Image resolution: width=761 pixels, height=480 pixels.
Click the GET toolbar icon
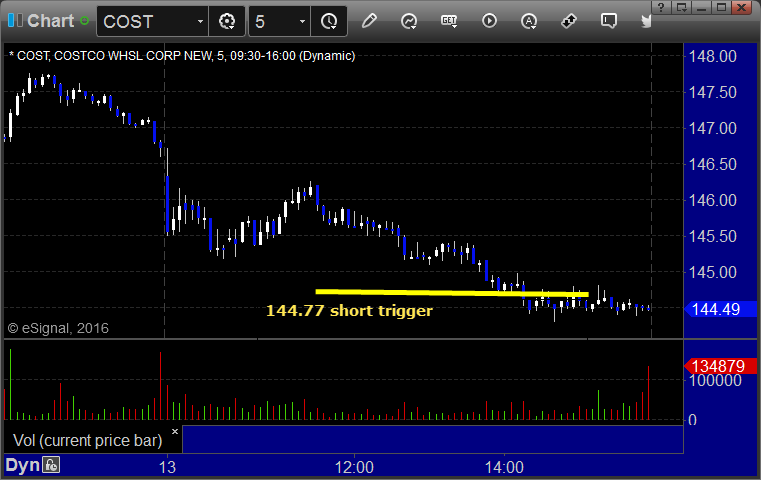[x=449, y=21]
